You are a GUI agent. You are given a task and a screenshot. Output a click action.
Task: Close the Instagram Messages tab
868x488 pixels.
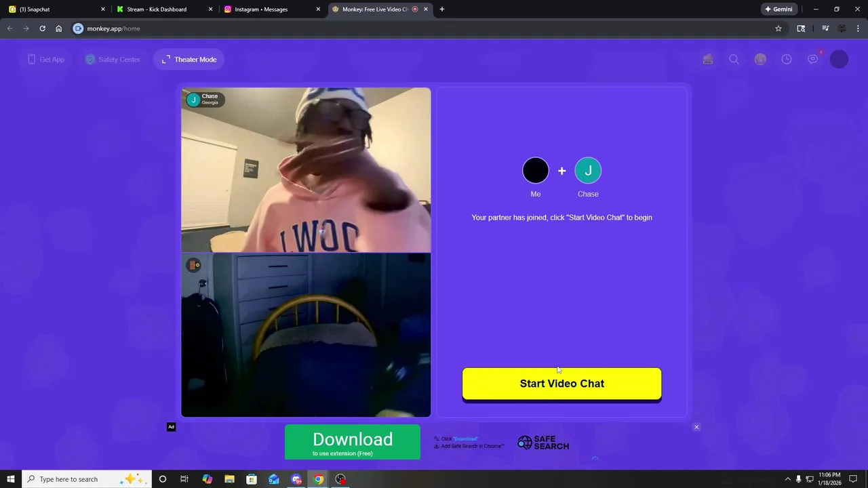(318, 9)
